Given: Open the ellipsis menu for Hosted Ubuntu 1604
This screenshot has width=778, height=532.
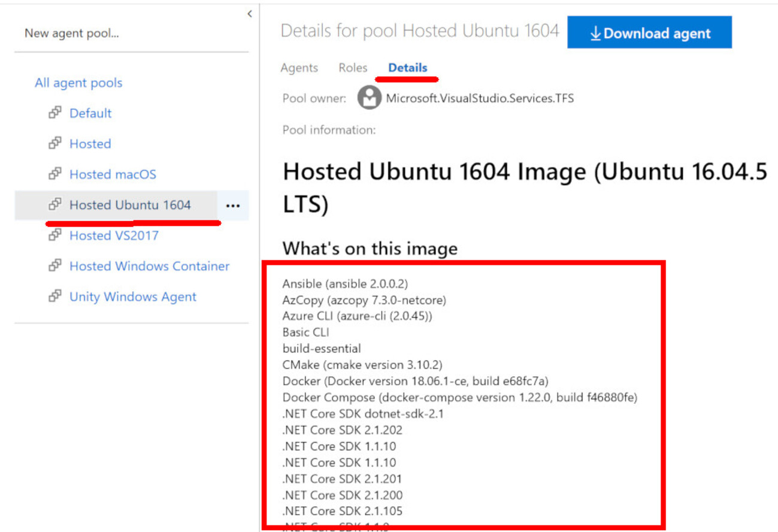Looking at the screenshot, I should [233, 205].
